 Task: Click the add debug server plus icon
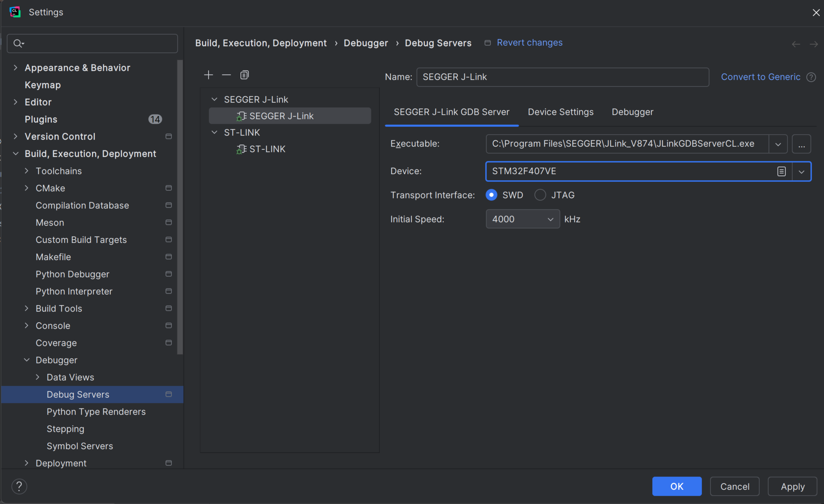click(208, 75)
